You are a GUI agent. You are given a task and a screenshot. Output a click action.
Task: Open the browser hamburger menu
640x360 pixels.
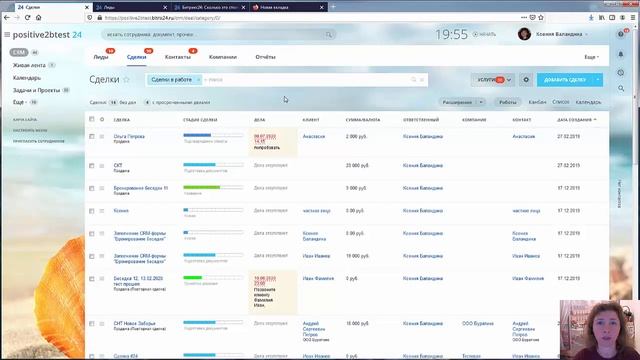pos(633,18)
